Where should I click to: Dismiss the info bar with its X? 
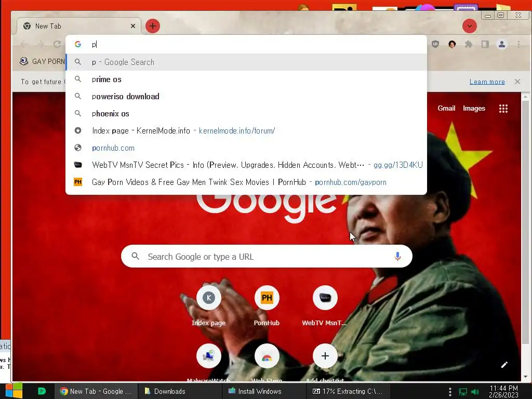[x=517, y=82]
